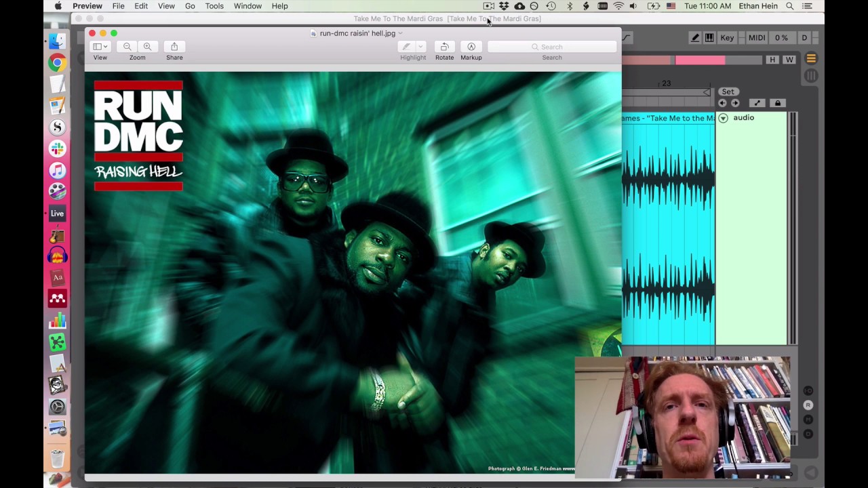Open Notification Center from the menu bar

point(807,6)
